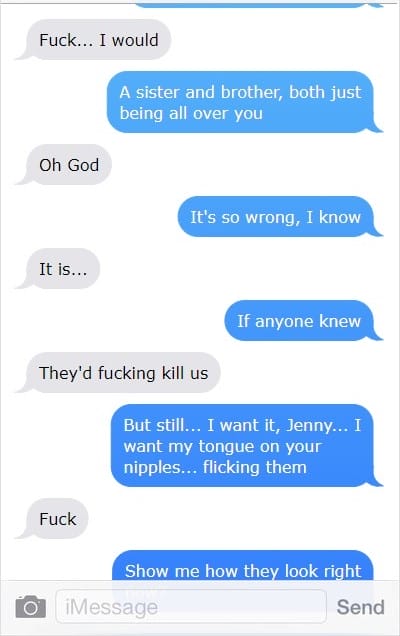Screen dimensions: 400x636
Task: Select the gray 'Oh God' message bubble
Action: pyautogui.click(x=68, y=165)
